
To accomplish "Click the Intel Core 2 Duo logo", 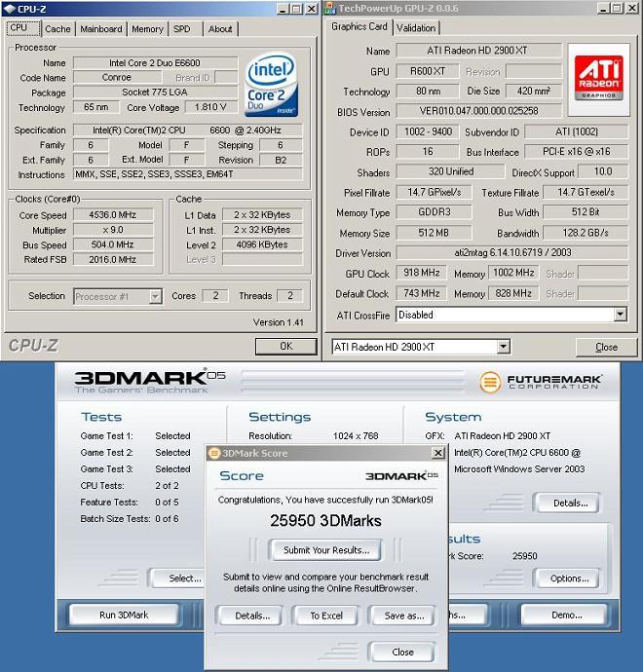I will (271, 85).
